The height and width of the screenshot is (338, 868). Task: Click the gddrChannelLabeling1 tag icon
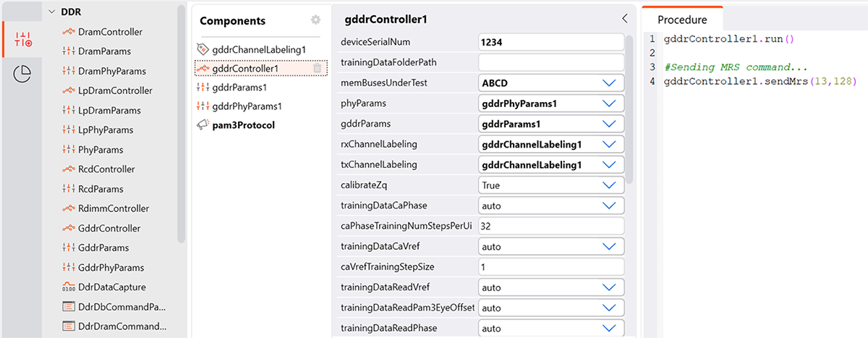point(203,48)
